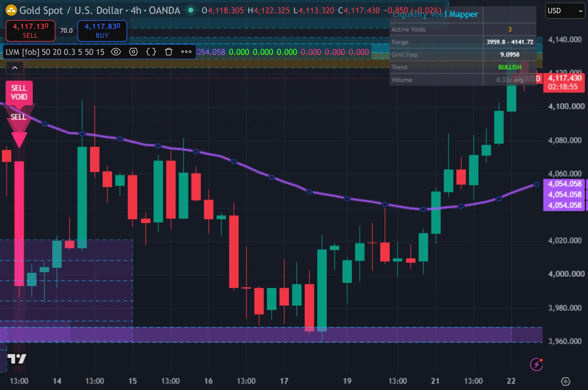Click the LVM [fob] indicator title
Screen dimensions: 588x390
[x=55, y=52]
